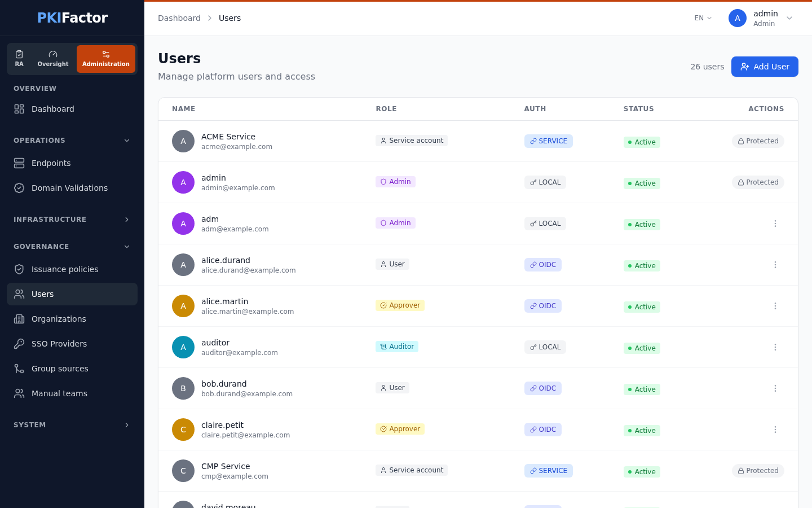Click the Auditor role badge
The height and width of the screenshot is (508, 812).
click(x=397, y=347)
